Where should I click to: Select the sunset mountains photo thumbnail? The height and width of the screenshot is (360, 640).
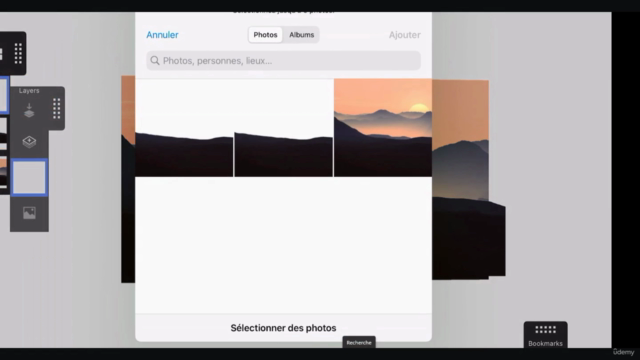383,128
